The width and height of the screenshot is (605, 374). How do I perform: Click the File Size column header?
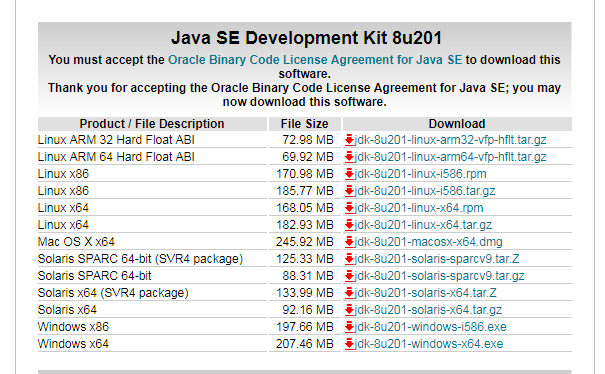304,124
